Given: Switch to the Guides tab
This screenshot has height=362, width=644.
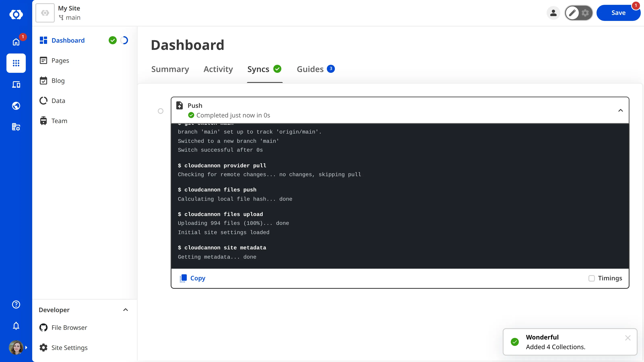Looking at the screenshot, I should [x=316, y=69].
